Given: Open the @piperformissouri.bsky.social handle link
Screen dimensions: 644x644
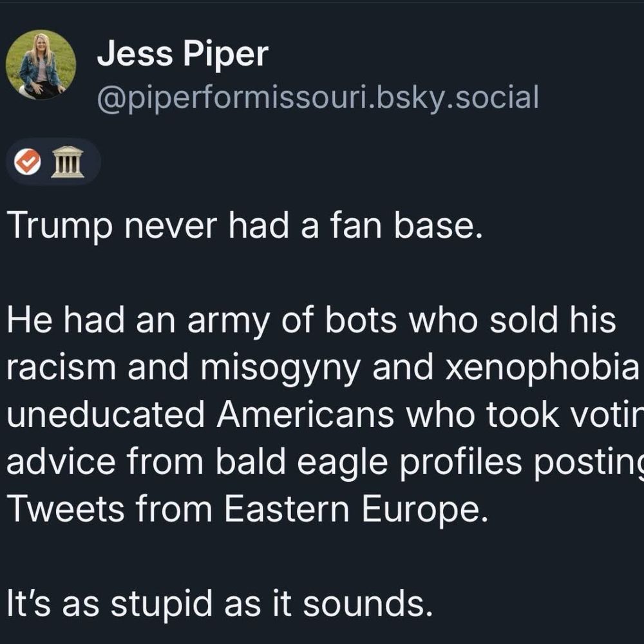Looking at the screenshot, I should [x=317, y=97].
